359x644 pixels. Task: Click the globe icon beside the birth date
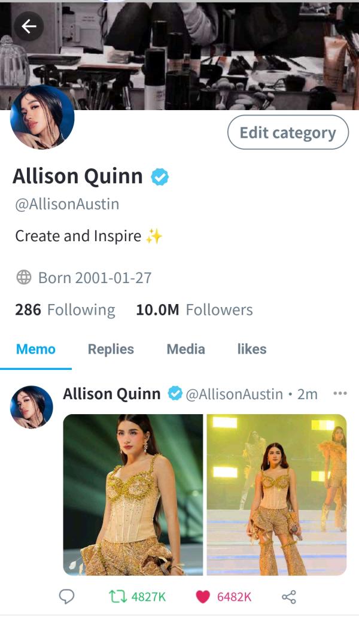pyautogui.click(x=24, y=278)
